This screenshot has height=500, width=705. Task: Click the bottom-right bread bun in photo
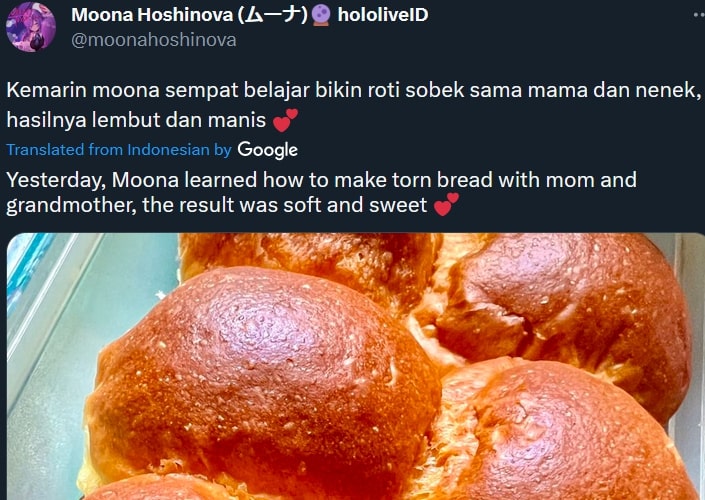[x=562, y=432]
